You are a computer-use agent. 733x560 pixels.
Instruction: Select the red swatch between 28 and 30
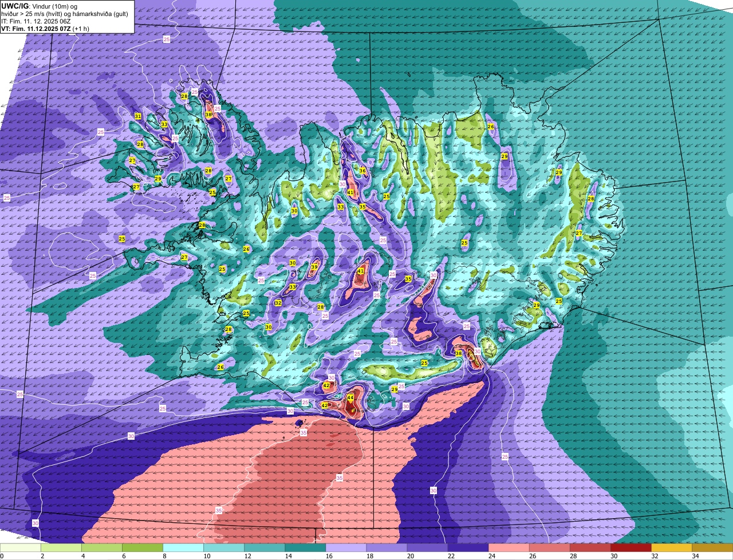[590, 547]
